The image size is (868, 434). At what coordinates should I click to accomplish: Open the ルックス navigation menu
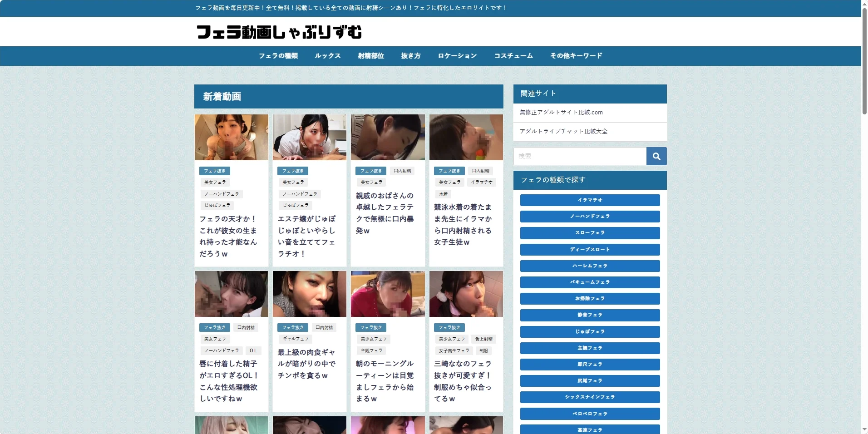click(328, 56)
